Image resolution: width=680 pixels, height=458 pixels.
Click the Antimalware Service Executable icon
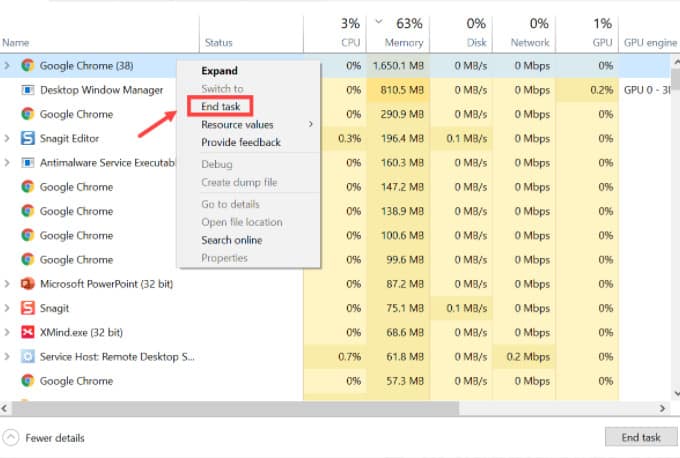click(x=28, y=162)
